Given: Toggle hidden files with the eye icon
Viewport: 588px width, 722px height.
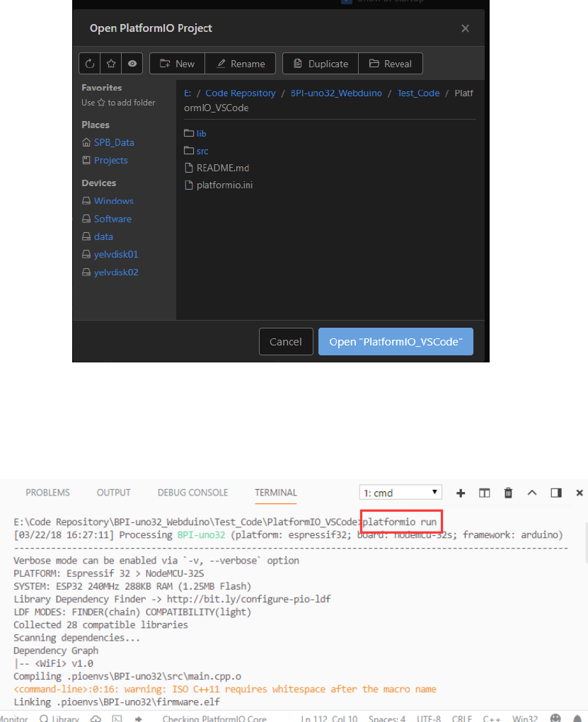Looking at the screenshot, I should [132, 64].
